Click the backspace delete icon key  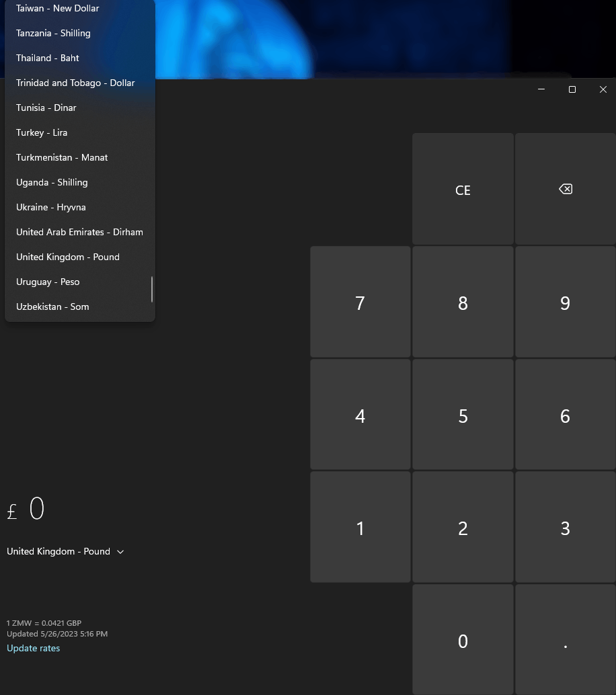566,190
